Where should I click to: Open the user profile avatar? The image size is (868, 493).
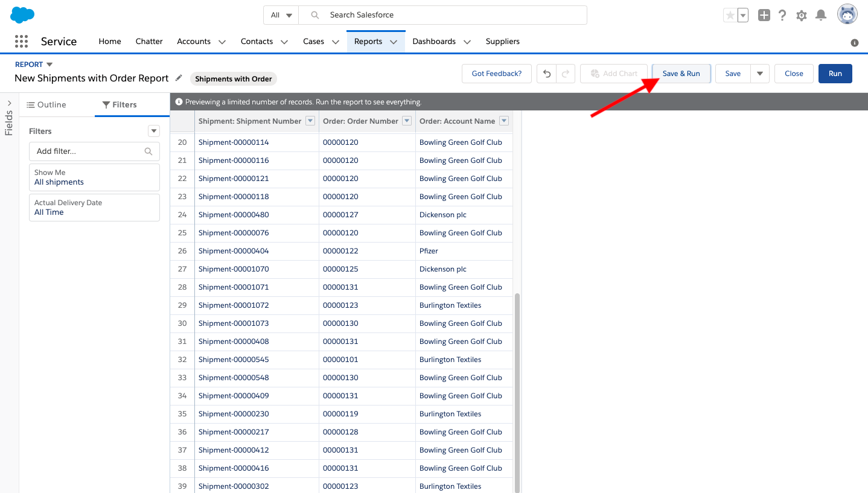847,14
